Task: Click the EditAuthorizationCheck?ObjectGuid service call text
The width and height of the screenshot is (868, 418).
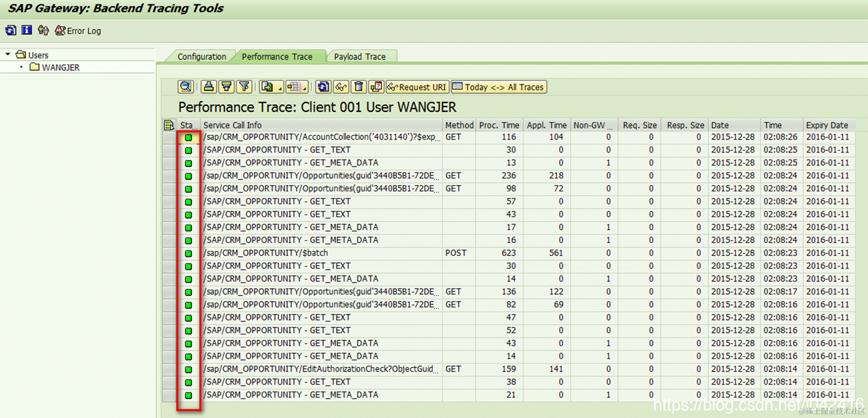Action: coord(321,369)
